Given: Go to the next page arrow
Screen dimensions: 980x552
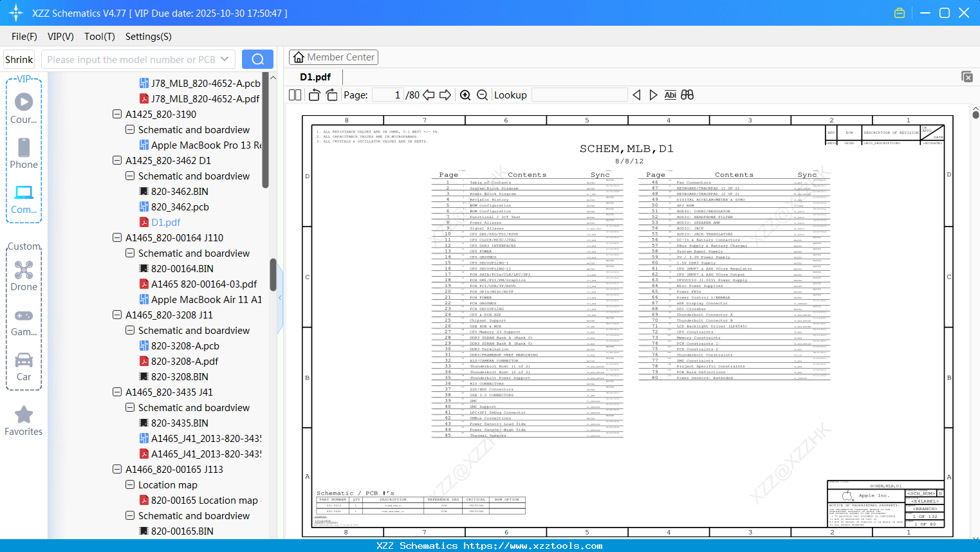Looking at the screenshot, I should click(x=445, y=95).
